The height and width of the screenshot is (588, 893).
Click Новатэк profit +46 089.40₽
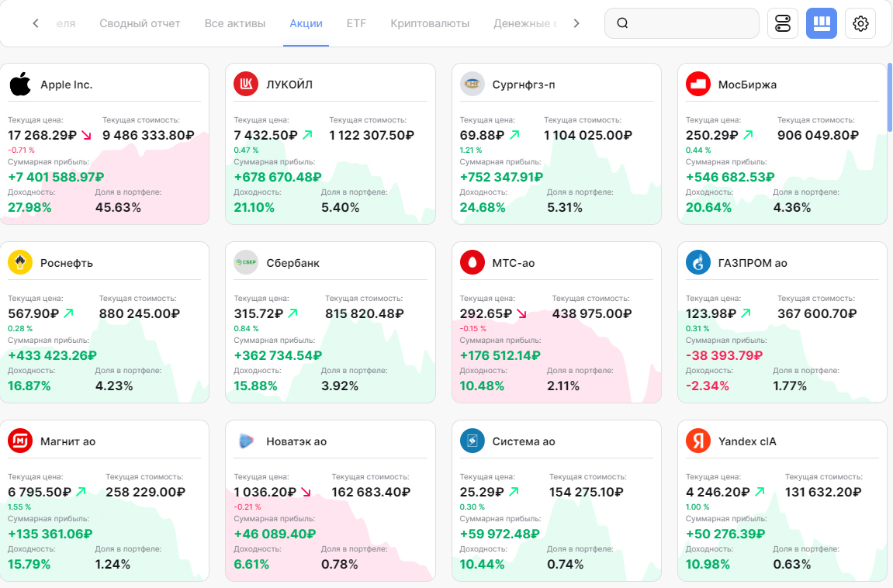tap(275, 534)
